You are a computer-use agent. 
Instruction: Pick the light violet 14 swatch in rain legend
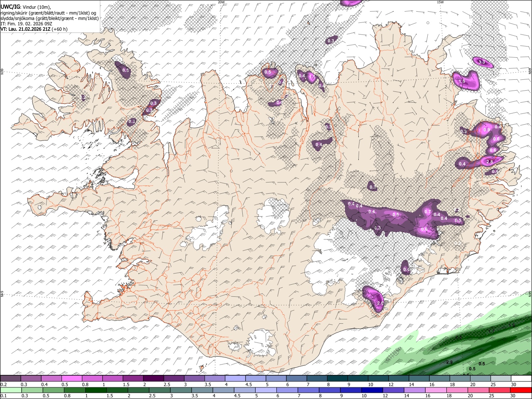click(414, 390)
